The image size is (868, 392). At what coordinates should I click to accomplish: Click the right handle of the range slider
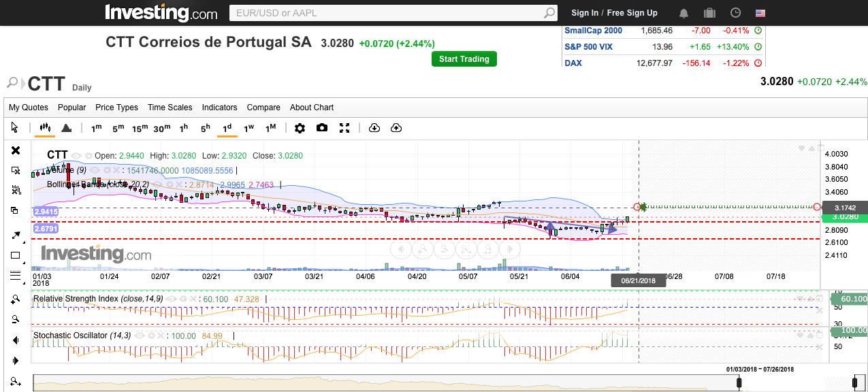[855, 384]
